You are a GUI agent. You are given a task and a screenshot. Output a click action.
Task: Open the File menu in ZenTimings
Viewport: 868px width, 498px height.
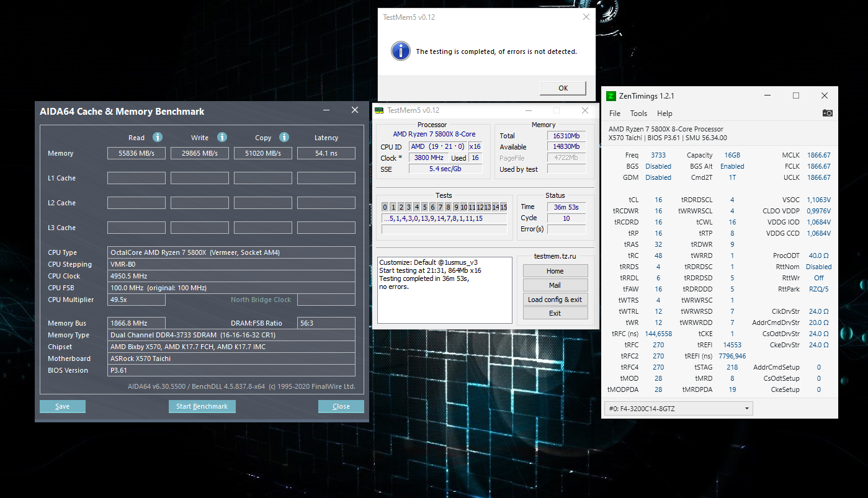coord(615,113)
